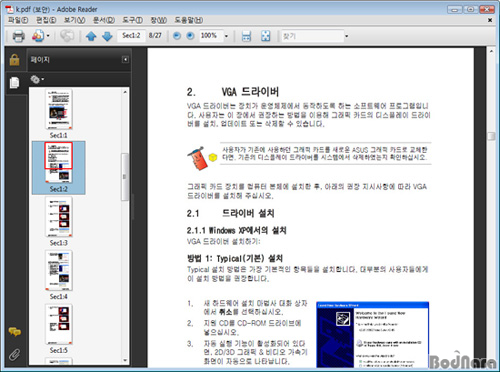This screenshot has height=372, width=500.
Task: Open the 도움말(H) menu
Action: coord(189,20)
